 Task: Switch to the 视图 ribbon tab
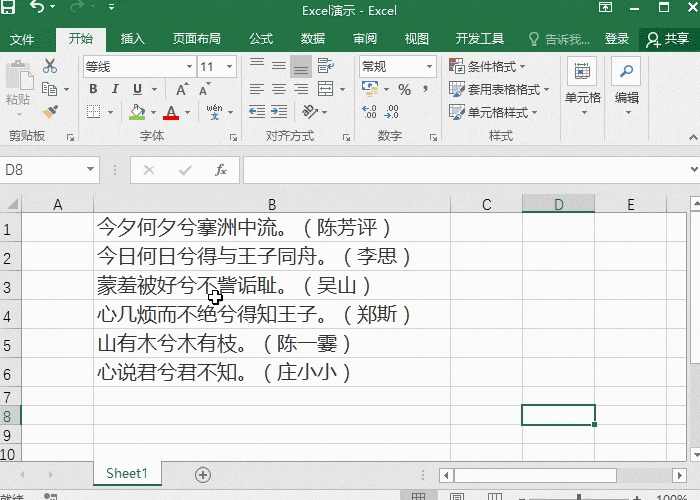[x=417, y=39]
